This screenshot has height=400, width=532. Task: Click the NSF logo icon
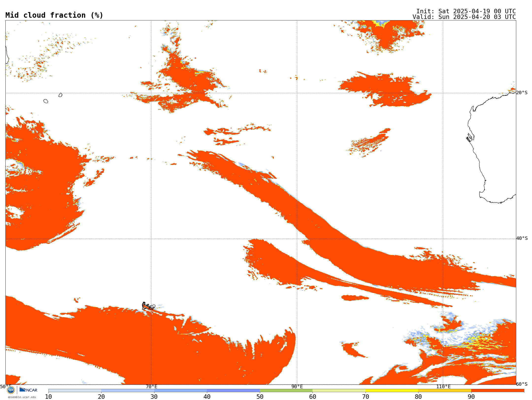coord(11,390)
